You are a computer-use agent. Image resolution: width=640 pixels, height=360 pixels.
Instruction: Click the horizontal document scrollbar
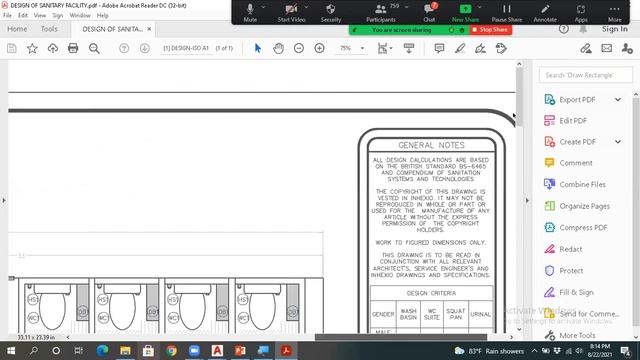pos(401,337)
